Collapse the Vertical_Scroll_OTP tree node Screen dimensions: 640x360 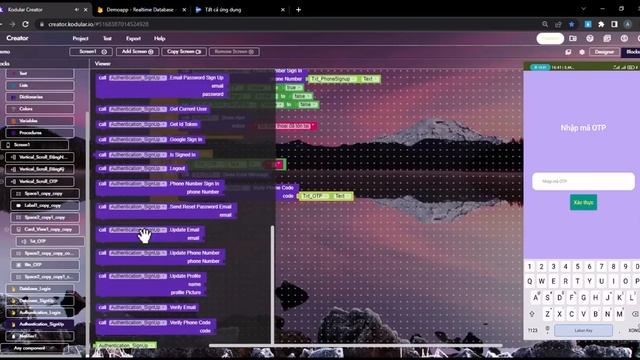[x=2, y=181]
